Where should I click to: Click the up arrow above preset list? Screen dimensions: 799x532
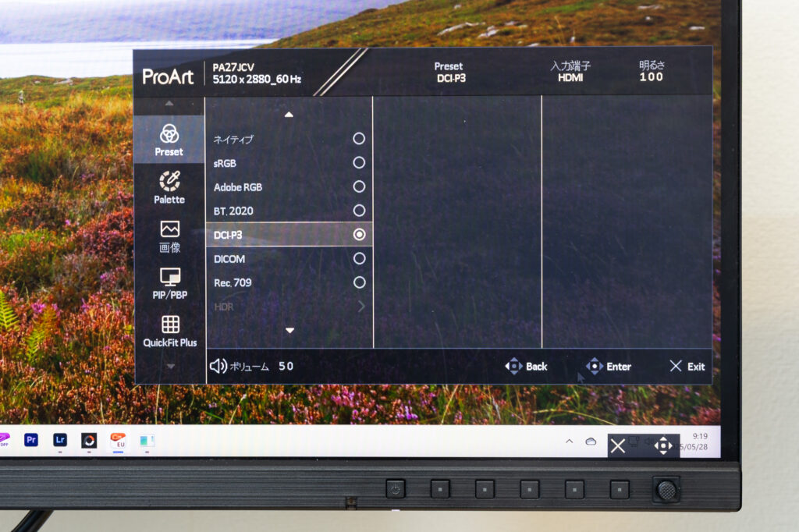[289, 115]
